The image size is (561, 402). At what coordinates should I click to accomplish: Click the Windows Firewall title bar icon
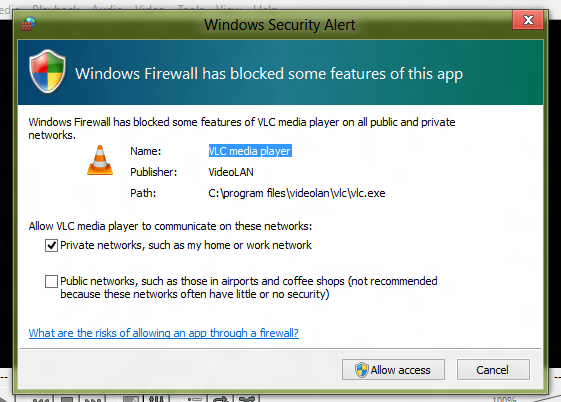coord(28,24)
